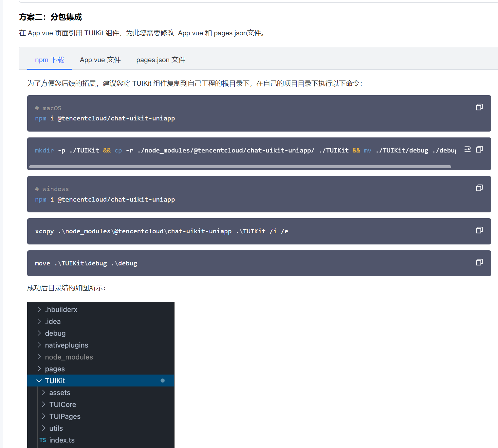Expand the nativeplugins folder chevron

pyautogui.click(x=39, y=345)
